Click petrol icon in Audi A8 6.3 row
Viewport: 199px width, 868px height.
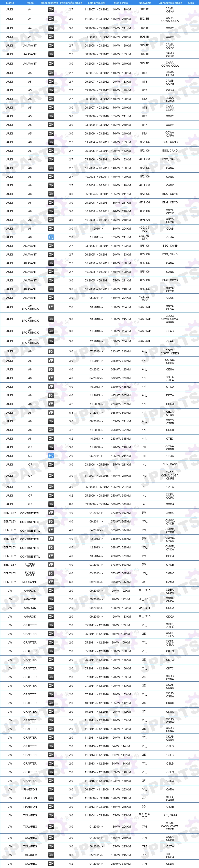pos(51,412)
